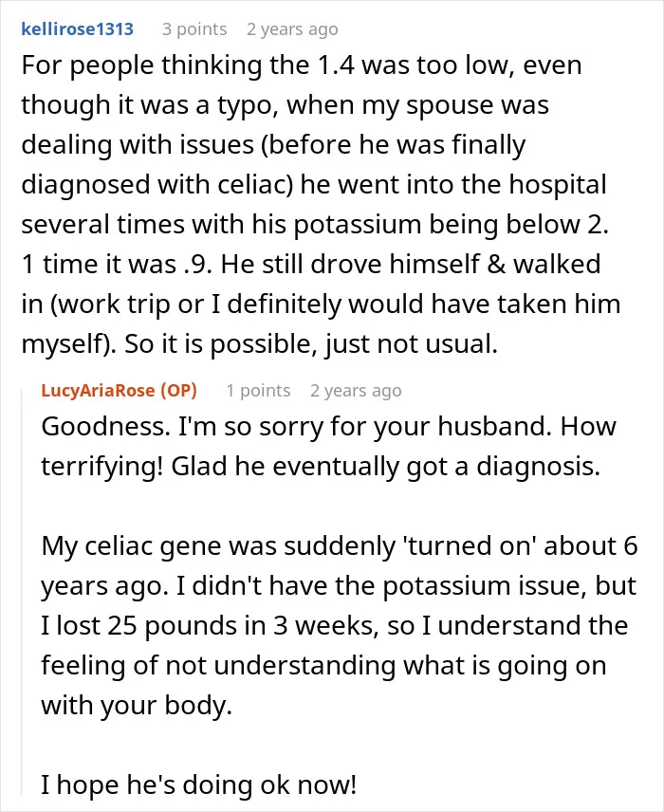
Task: Click the line "I hope he's doing ok now!"
Action: [199, 784]
